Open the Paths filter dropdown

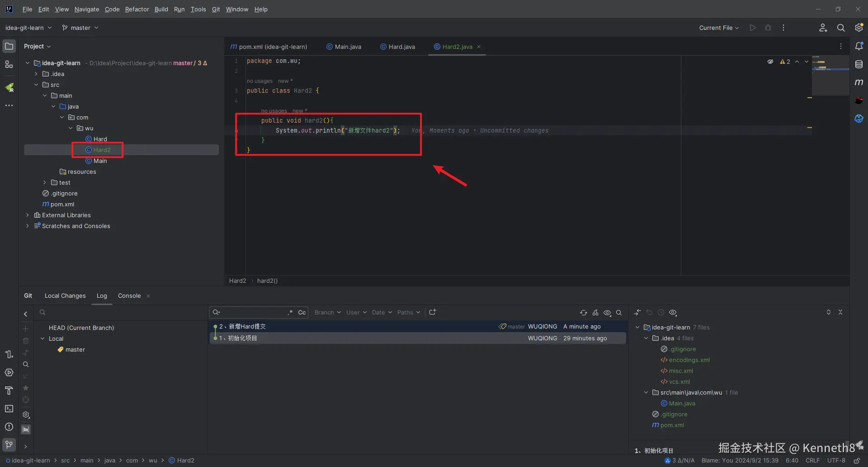click(409, 312)
